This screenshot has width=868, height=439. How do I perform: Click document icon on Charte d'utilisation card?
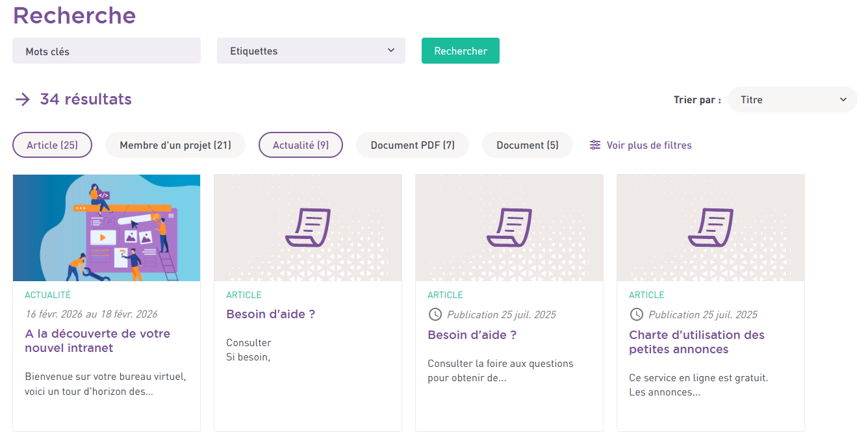(x=711, y=227)
